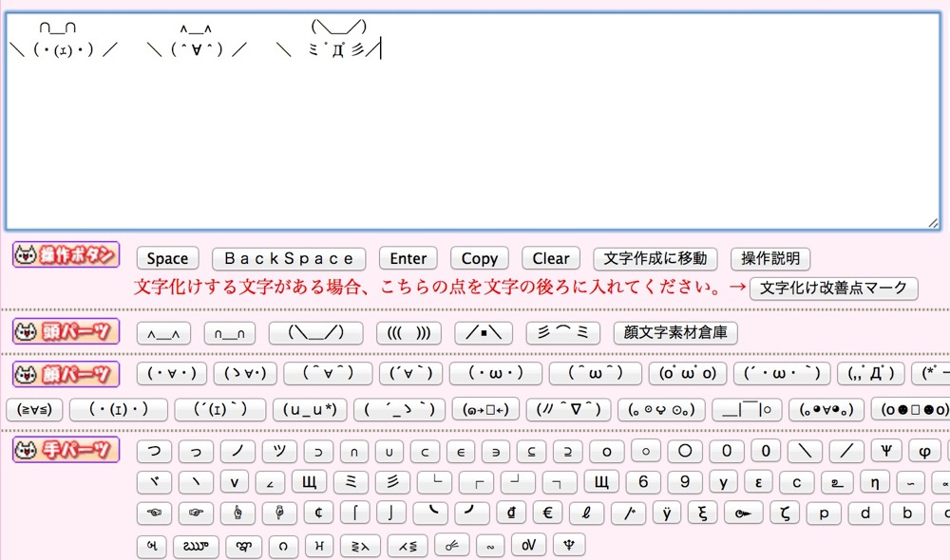
Task: Select the (,,ﾟДﾟ) face part
Action: (x=870, y=374)
